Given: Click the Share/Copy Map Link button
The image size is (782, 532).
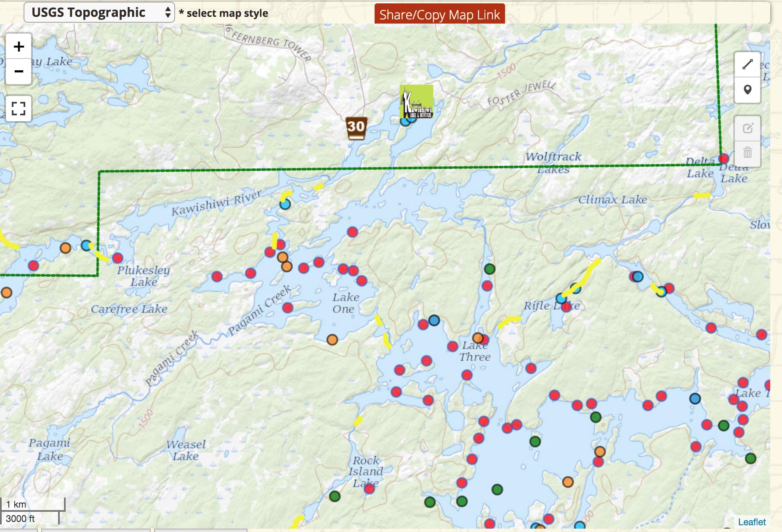Looking at the screenshot, I should tap(439, 14).
